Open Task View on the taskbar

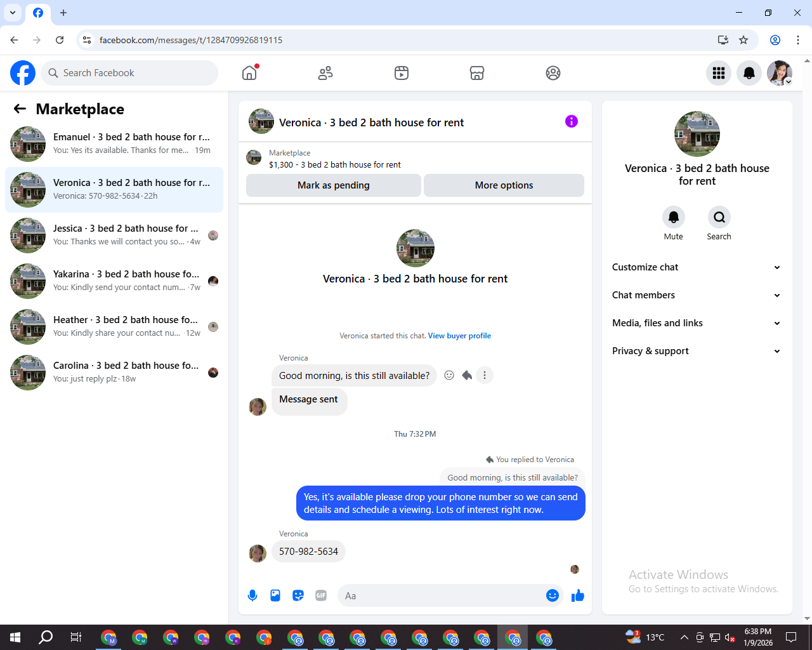76,637
